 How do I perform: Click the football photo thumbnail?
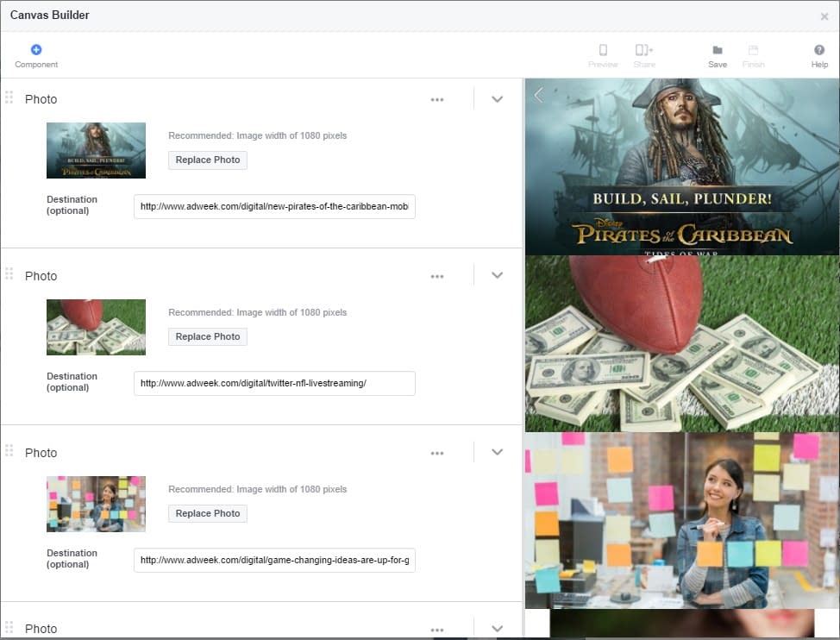pyautogui.click(x=96, y=327)
